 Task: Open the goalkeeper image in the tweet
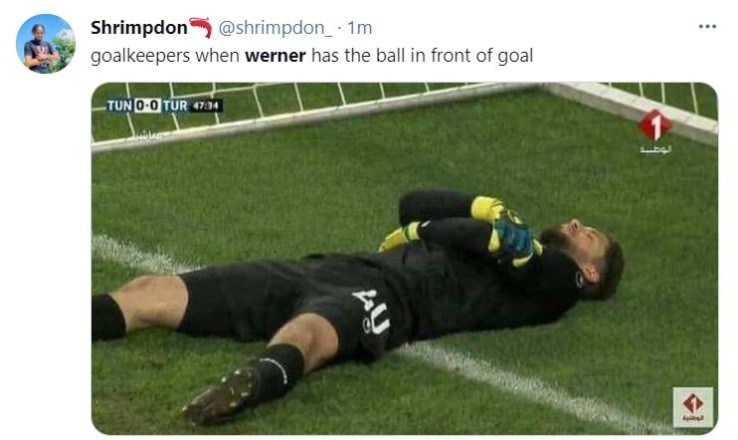(404, 258)
